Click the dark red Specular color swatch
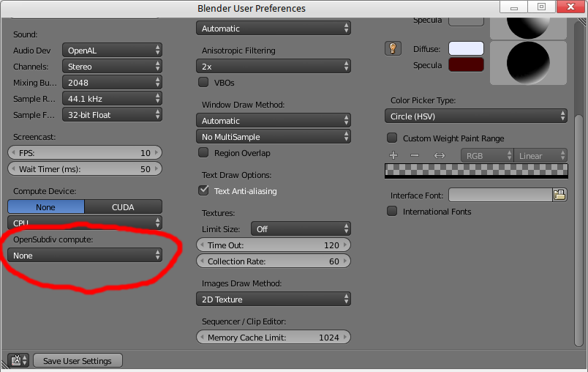 click(x=466, y=64)
